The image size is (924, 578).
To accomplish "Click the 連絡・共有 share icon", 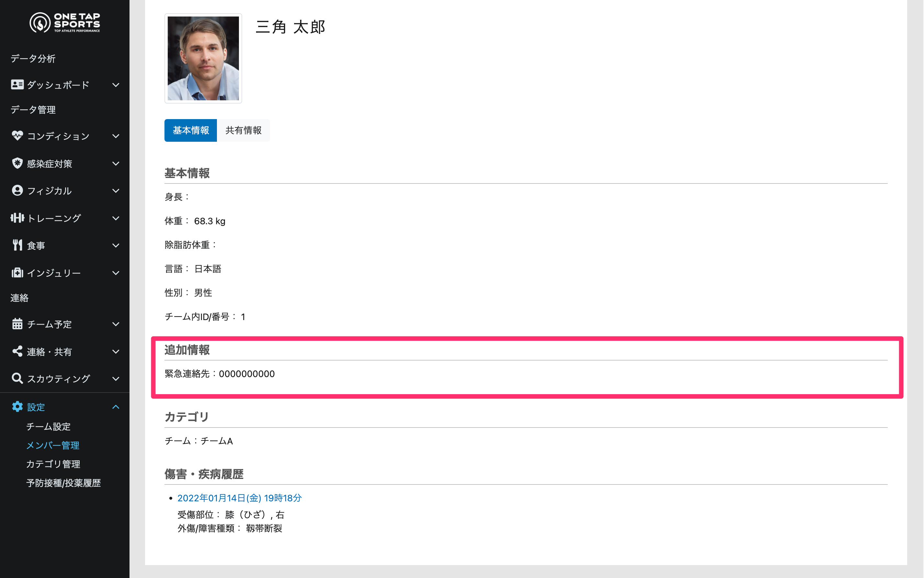I will coord(17,351).
